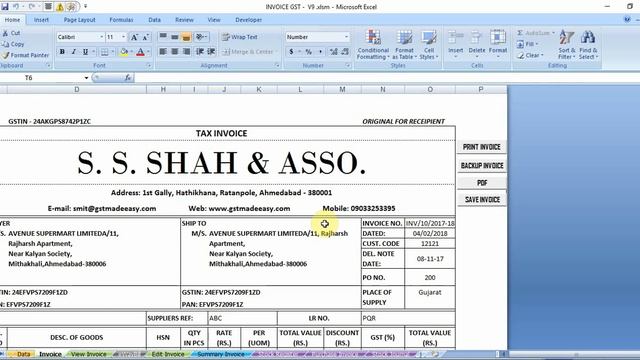
Task: Open the Formulas ribbon tab
Action: (x=121, y=20)
